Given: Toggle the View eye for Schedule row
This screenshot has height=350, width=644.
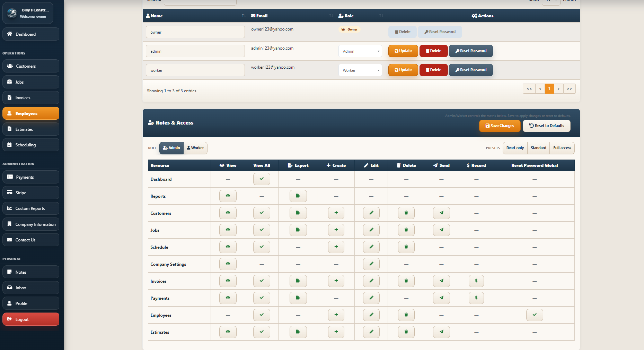Looking at the screenshot, I should click(x=228, y=247).
